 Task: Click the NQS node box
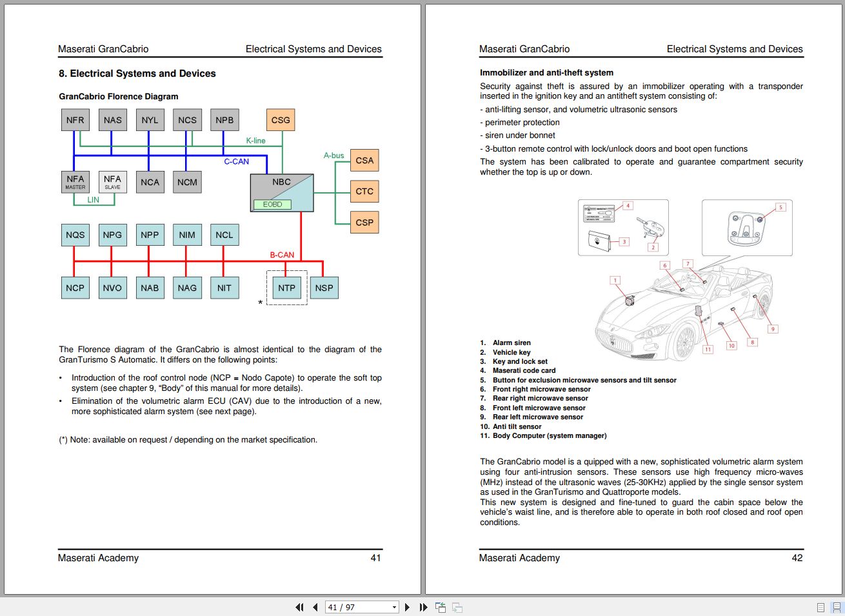[x=75, y=235]
